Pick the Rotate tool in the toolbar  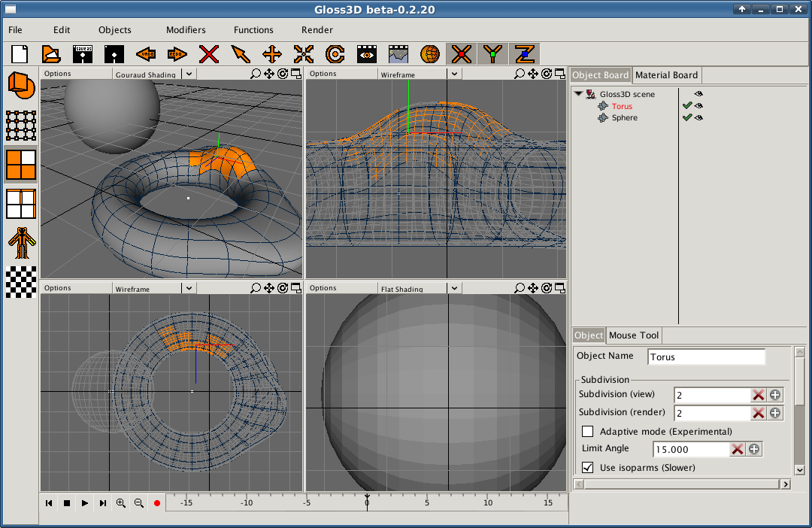[x=335, y=54]
